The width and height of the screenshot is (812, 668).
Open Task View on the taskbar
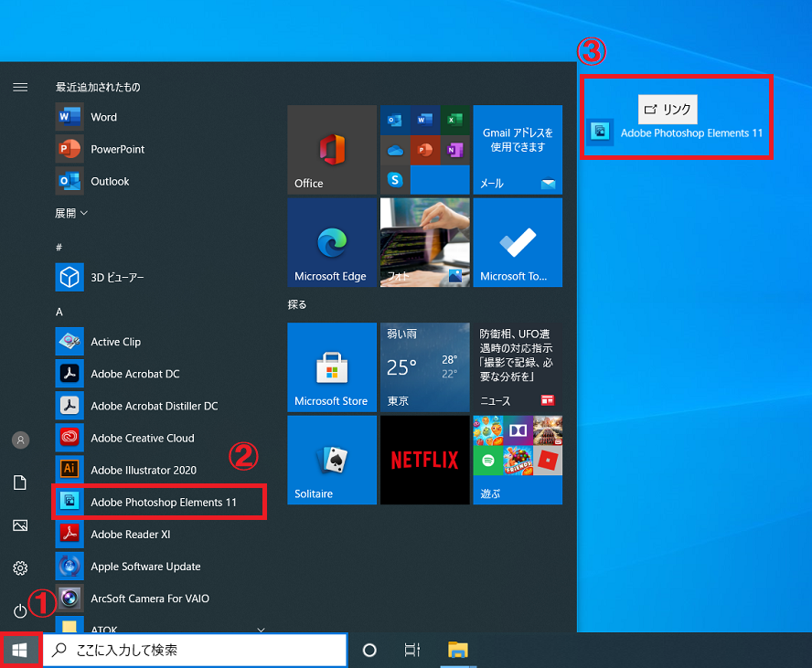412,650
